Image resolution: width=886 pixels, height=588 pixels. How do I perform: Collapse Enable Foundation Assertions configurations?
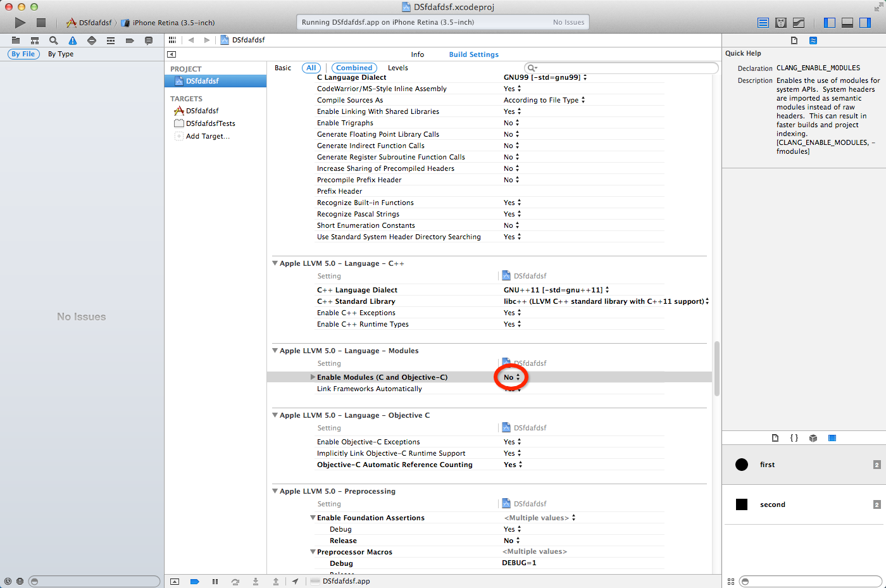313,518
